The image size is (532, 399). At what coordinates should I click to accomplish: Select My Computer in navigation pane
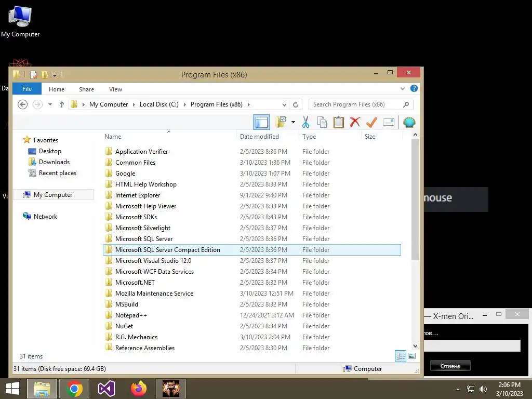[53, 195]
